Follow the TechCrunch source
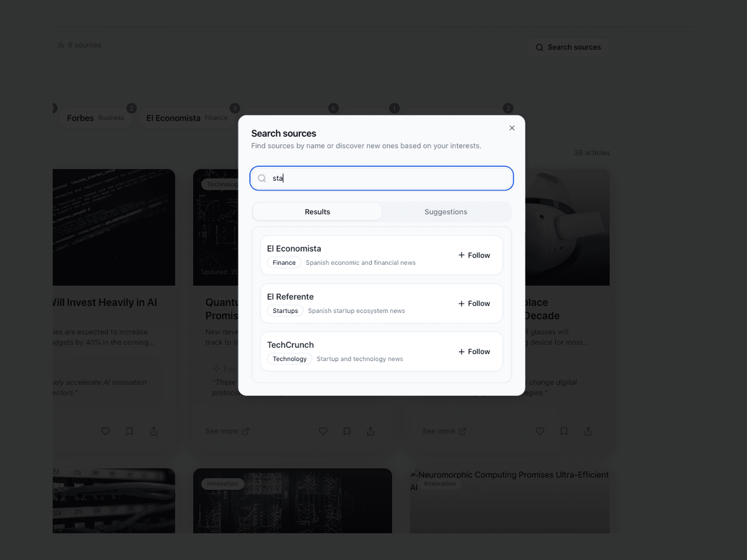Image resolution: width=747 pixels, height=560 pixels. (474, 352)
